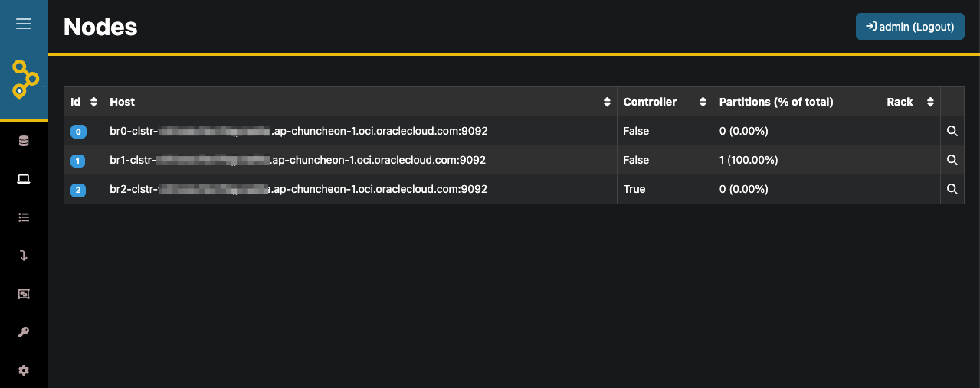980x388 pixels.
Task: Open the clusters database icon in sidebar
Action: tap(24, 141)
